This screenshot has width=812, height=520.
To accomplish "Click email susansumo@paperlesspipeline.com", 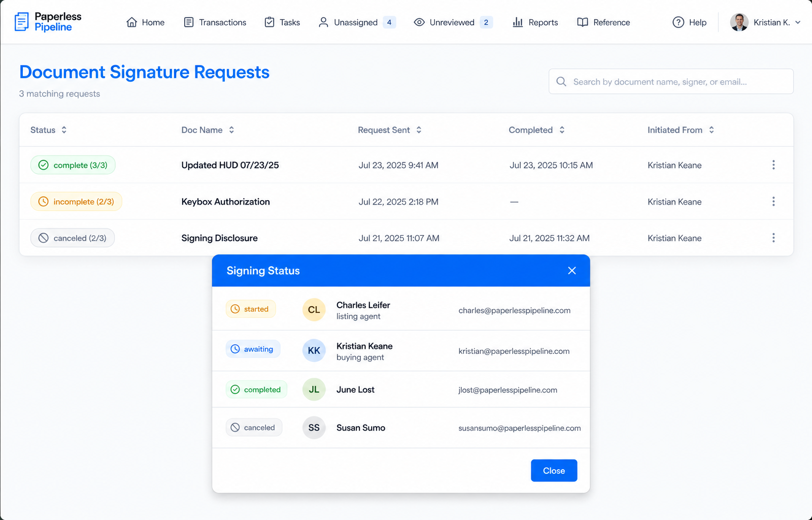I will (520, 428).
